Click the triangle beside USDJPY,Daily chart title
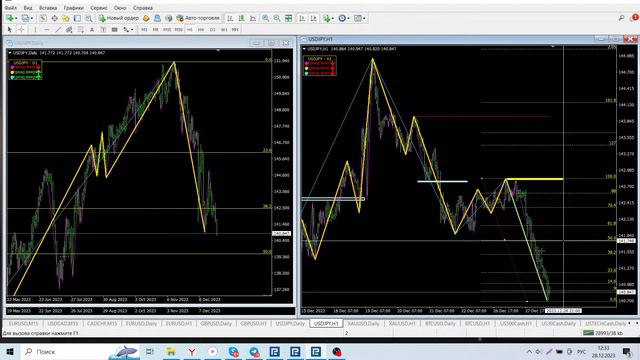 (x=10, y=53)
